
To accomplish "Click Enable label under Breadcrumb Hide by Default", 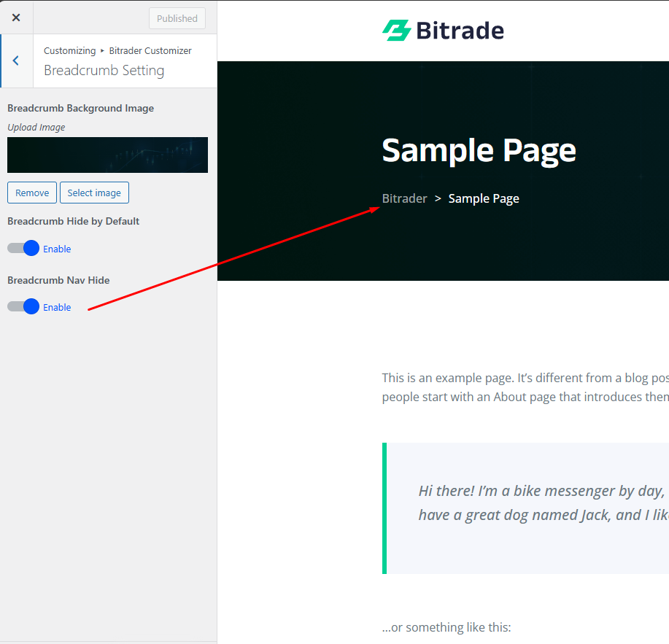I will 57,249.
